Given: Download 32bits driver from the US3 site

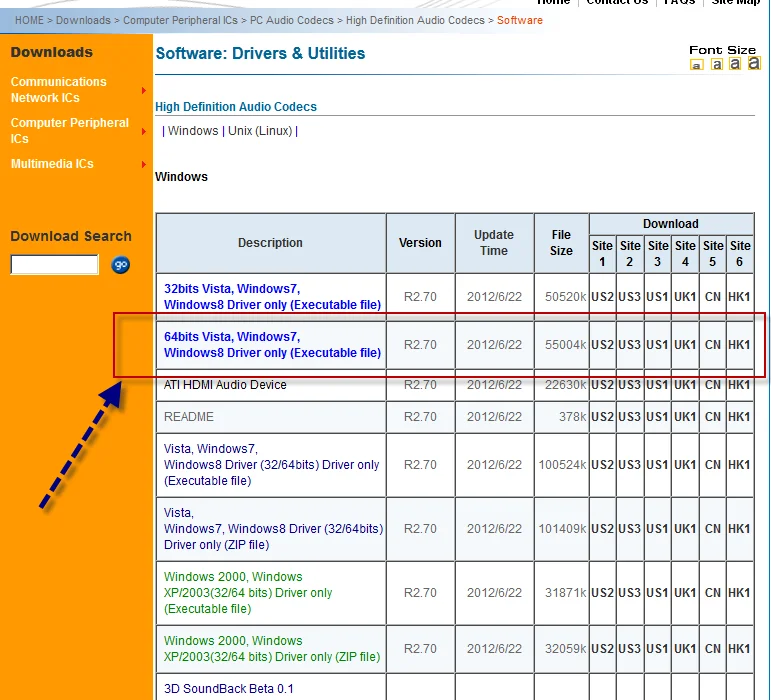Looking at the screenshot, I should tap(630, 297).
